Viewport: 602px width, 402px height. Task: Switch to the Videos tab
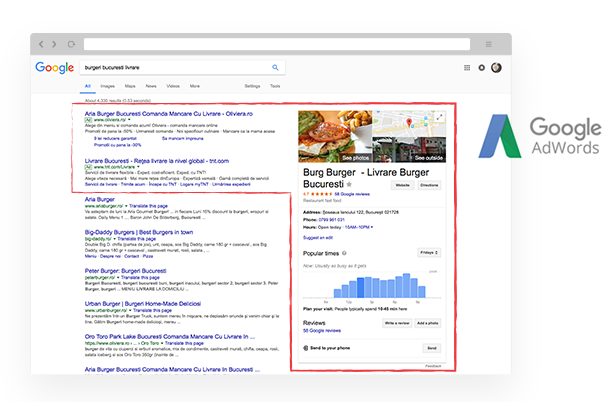[173, 86]
